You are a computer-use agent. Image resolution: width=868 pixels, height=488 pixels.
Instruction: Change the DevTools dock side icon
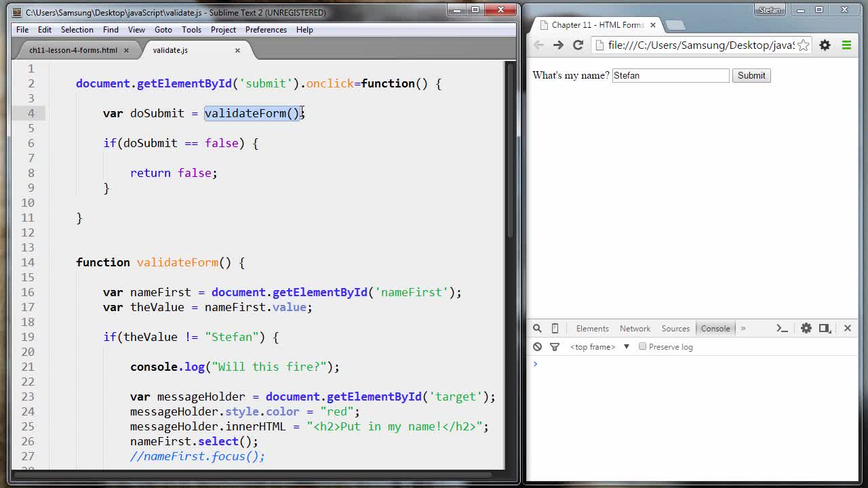pyautogui.click(x=825, y=328)
